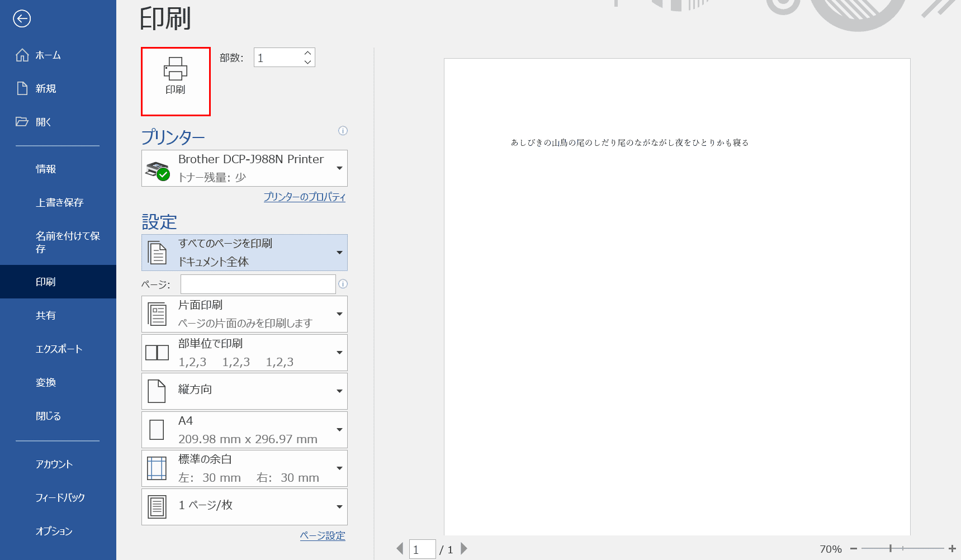Click the ページ range input field
Viewport: 961px width, 560px height.
point(258,284)
